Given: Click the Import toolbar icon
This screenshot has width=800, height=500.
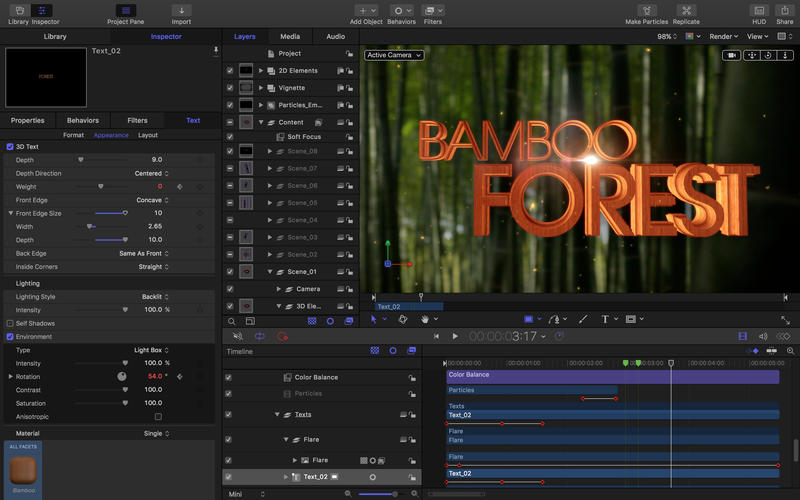Looking at the screenshot, I should click(x=181, y=10).
